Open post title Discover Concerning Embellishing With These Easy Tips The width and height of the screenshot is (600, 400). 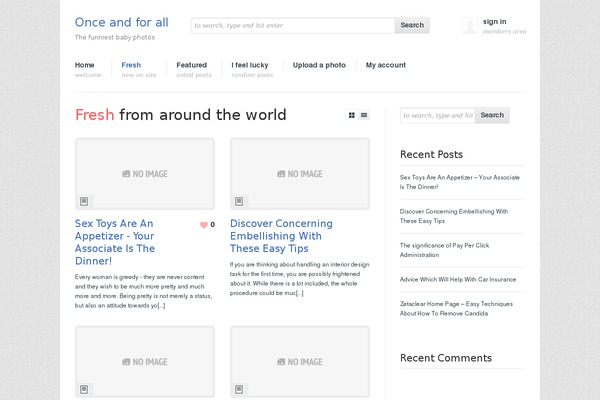click(x=281, y=236)
